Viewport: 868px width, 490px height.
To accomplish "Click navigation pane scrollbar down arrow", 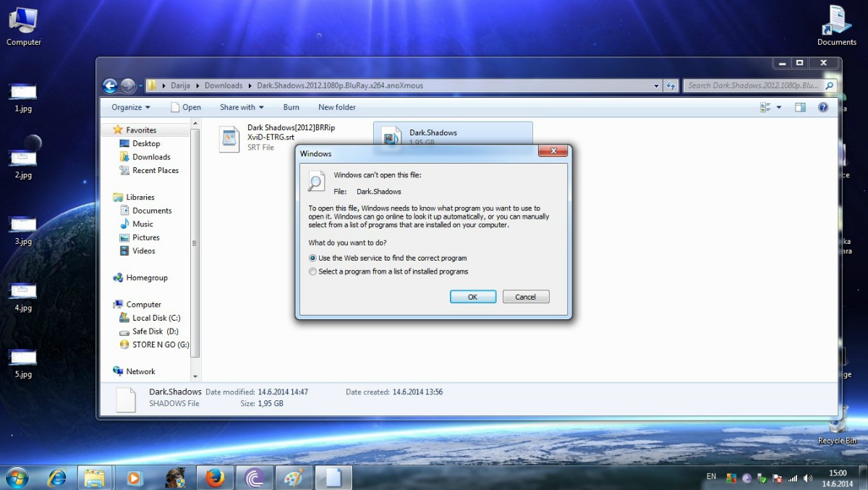I will 195,376.
